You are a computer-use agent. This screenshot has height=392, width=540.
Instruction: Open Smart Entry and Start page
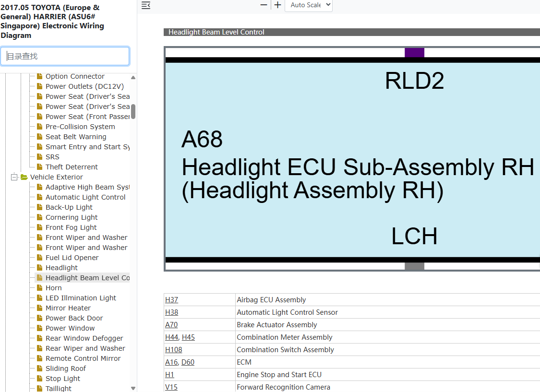pyautogui.click(x=87, y=147)
